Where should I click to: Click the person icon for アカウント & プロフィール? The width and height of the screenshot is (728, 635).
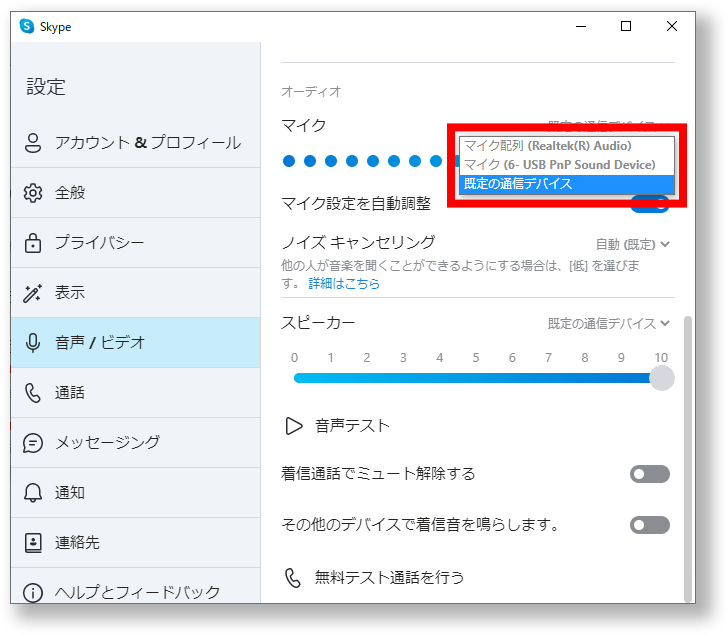[x=32, y=143]
